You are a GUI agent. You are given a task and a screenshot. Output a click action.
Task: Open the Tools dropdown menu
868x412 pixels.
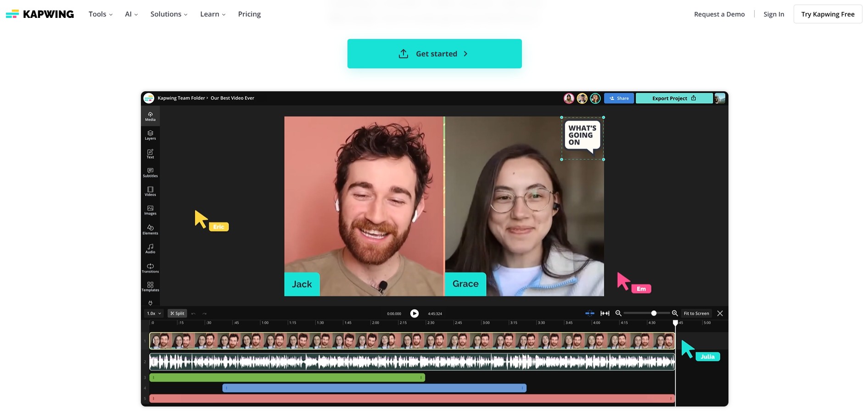pyautogui.click(x=101, y=14)
